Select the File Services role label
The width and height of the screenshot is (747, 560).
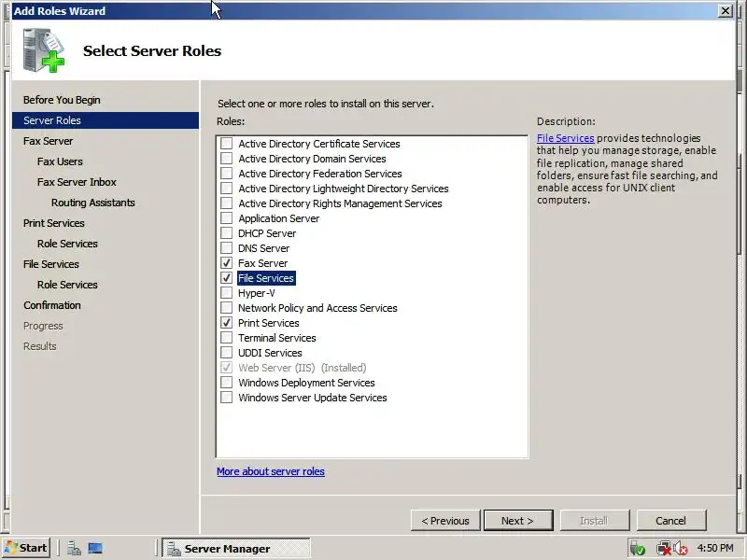pyautogui.click(x=266, y=278)
